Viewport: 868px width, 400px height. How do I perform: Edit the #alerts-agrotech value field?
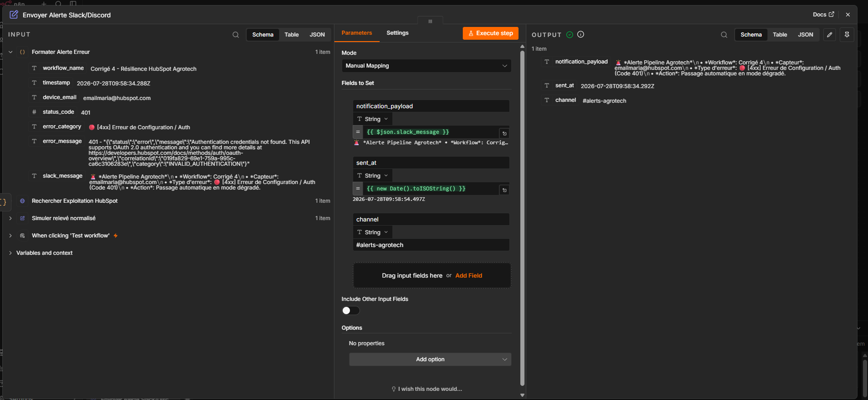click(431, 245)
